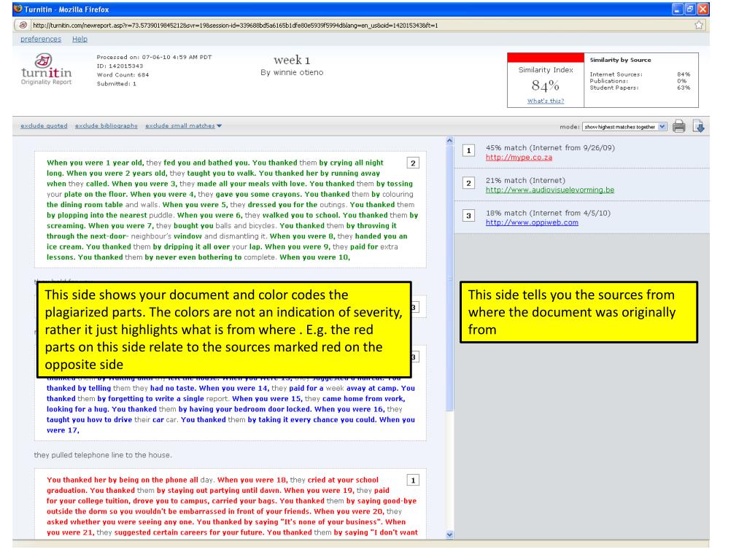Click the 'What's this?' link

click(x=546, y=101)
